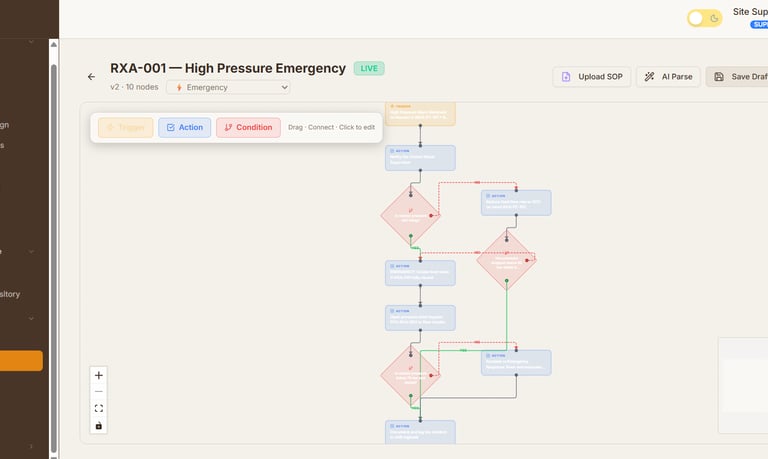Click the AI Parse button

(x=667, y=77)
